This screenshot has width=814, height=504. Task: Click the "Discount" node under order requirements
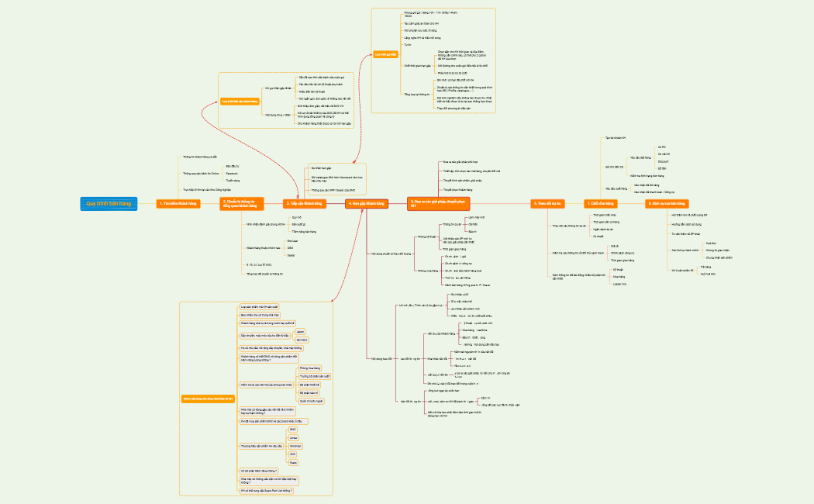[x=663, y=163]
